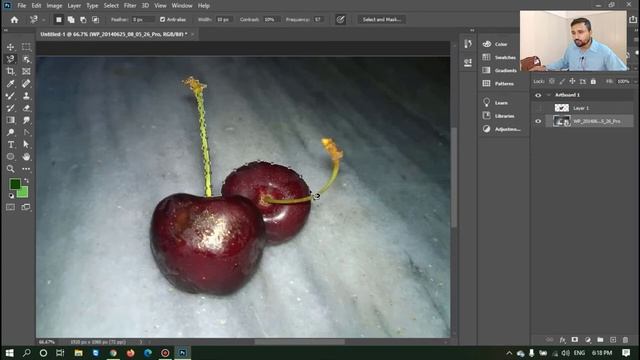
Task: Open the Image menu
Action: (54, 6)
